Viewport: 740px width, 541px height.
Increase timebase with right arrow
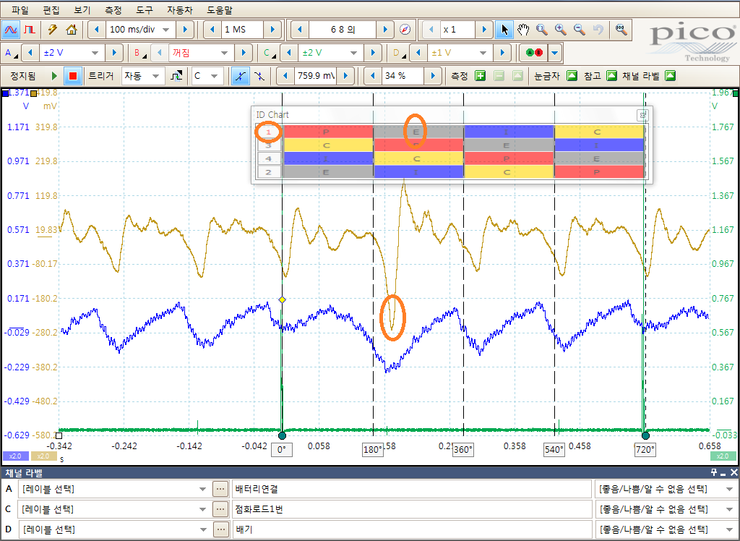[185, 30]
